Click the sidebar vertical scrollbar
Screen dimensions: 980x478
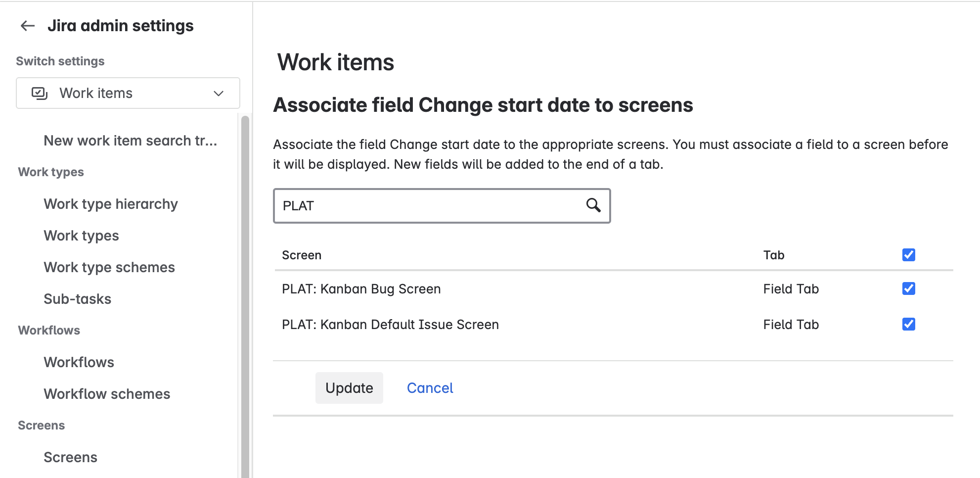point(245,297)
